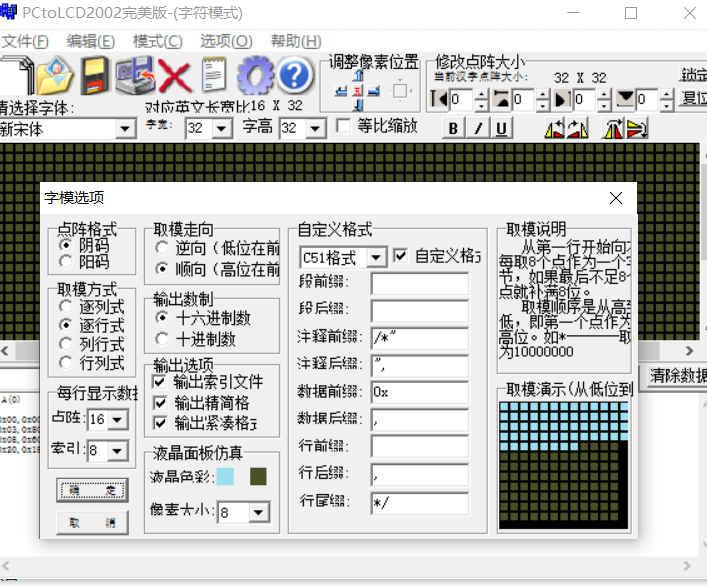Move pixels right with the right arrow
Screen dimensions: 707x587
pos(374,92)
